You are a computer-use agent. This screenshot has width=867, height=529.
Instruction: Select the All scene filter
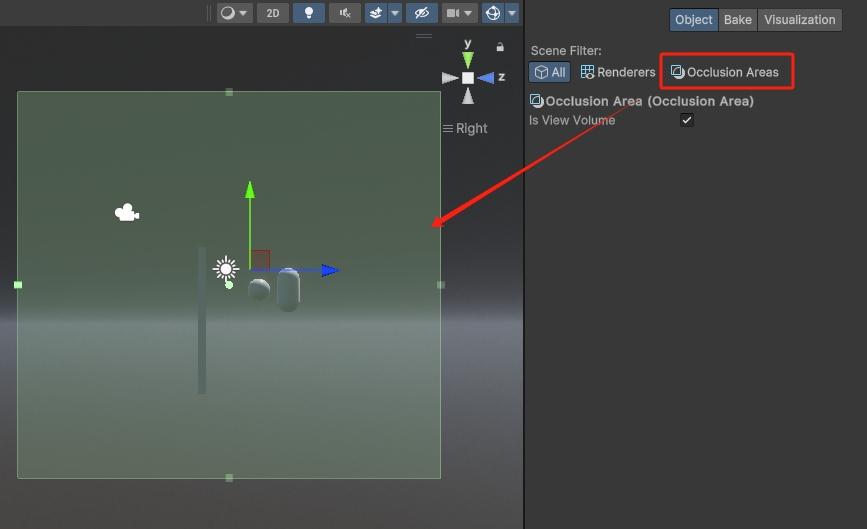[x=550, y=72]
